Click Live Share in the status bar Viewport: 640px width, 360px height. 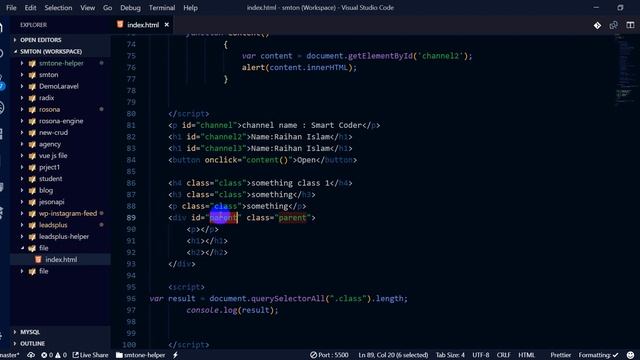click(x=91, y=355)
